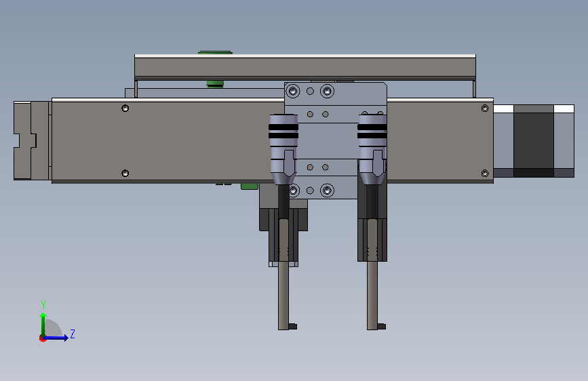Select the green button atop the upper rail

[x=215, y=52]
